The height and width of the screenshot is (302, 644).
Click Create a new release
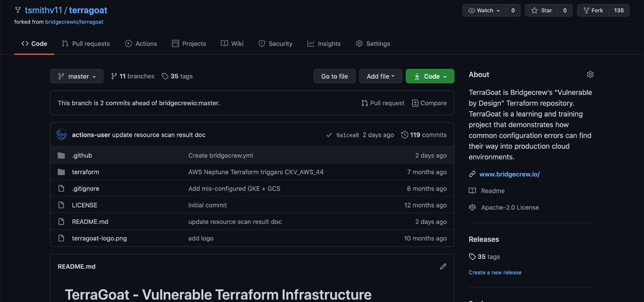[495, 272]
